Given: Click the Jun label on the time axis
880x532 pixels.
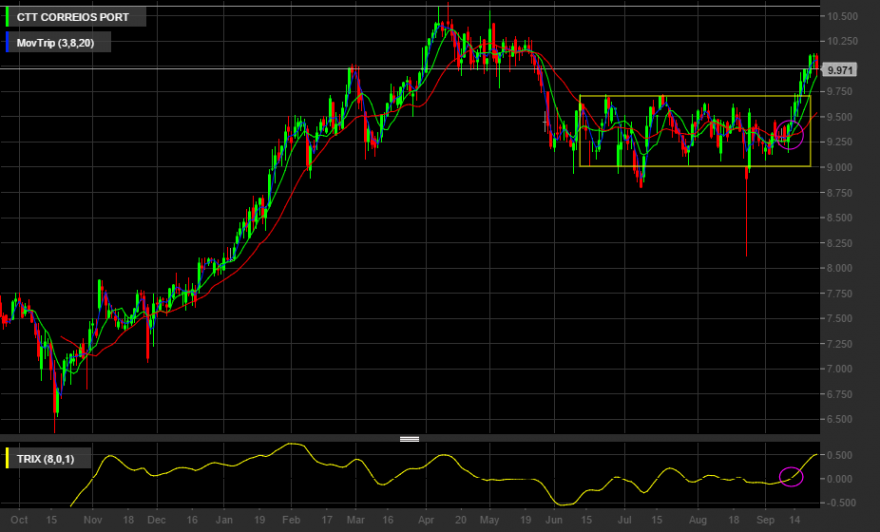Looking at the screenshot, I should coord(554,520).
